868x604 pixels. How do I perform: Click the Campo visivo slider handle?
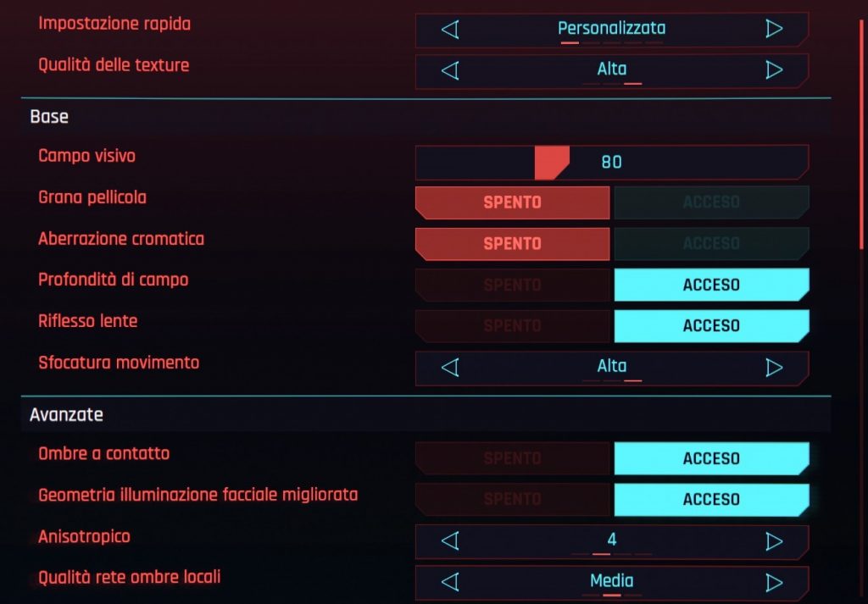pyautogui.click(x=551, y=163)
